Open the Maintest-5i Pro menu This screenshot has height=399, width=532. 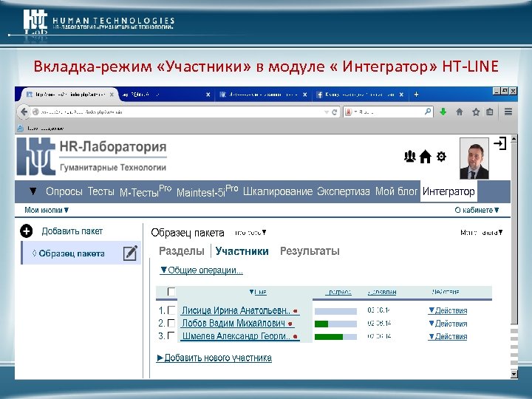[208, 191]
